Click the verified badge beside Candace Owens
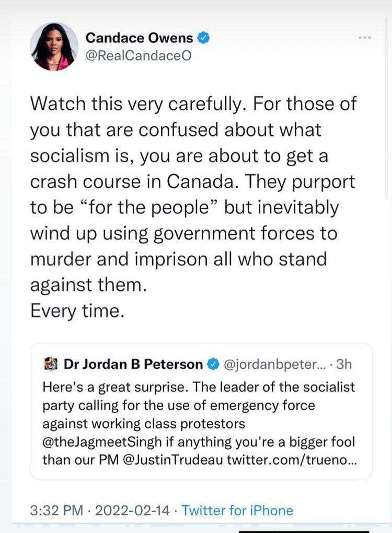Viewport: 392px width, 533px height. [x=204, y=38]
